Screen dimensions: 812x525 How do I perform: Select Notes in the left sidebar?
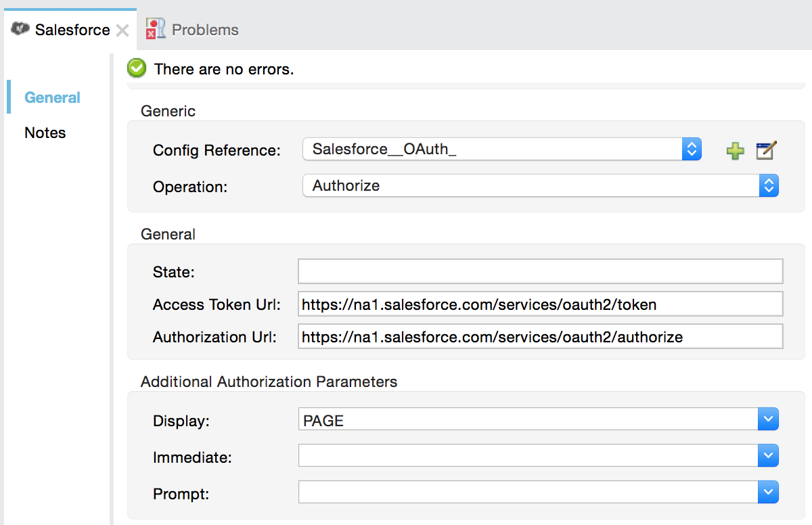(x=45, y=133)
